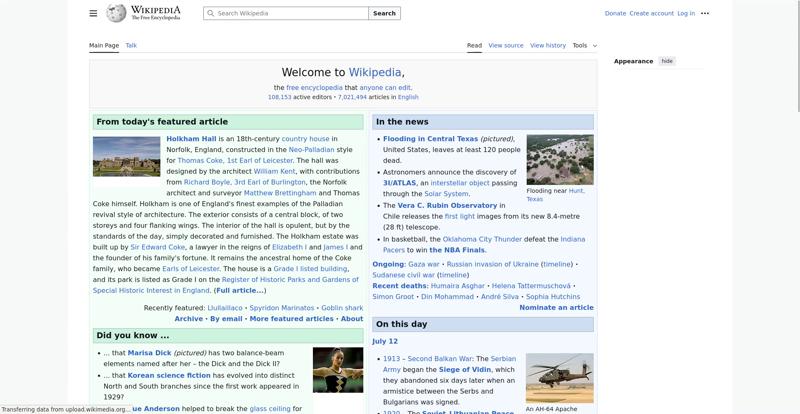Open the 3I/ATLAS link
800x414 pixels.
(399, 183)
